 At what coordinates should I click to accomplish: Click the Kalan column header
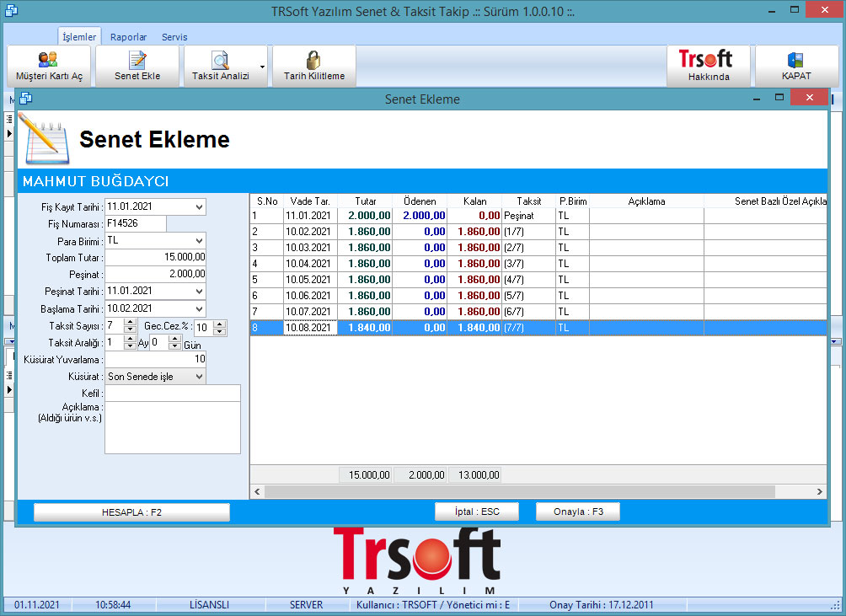pyautogui.click(x=474, y=201)
